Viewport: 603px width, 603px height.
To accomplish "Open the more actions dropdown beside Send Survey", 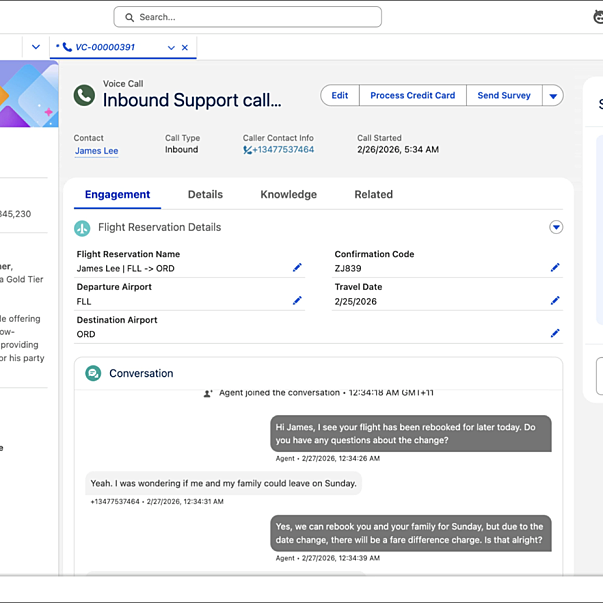I will pos(552,96).
